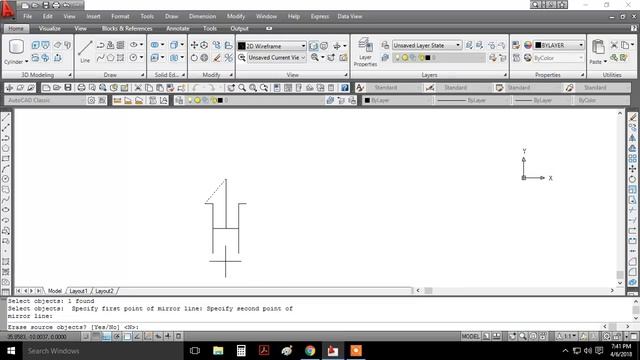The height and width of the screenshot is (360, 640).
Task: Switch to the Blocks & References ribbon tab
Action: tap(127, 29)
